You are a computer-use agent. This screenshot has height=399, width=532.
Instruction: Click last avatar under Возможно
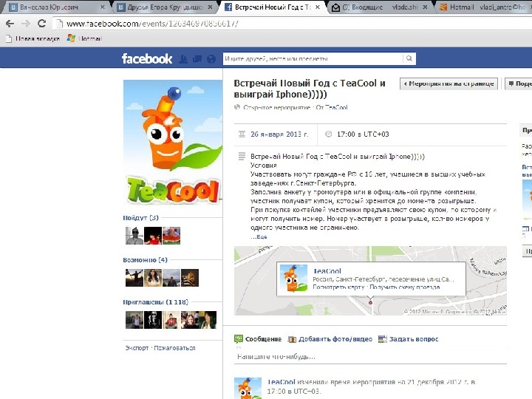190,278
